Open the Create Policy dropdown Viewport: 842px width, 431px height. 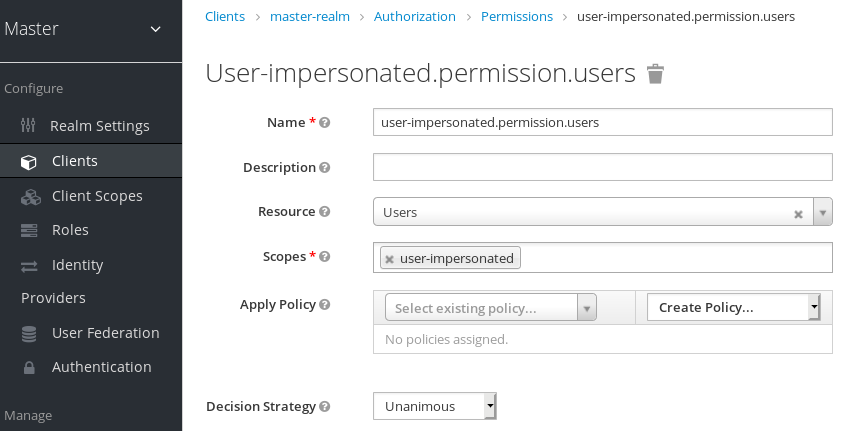point(734,307)
